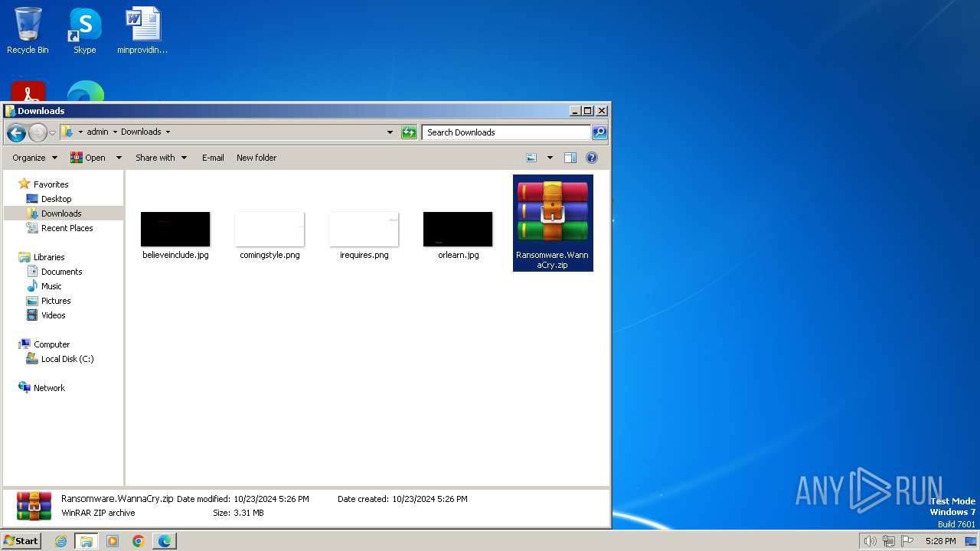Open the Share with dropdown
980x551 pixels.
pyautogui.click(x=161, y=158)
